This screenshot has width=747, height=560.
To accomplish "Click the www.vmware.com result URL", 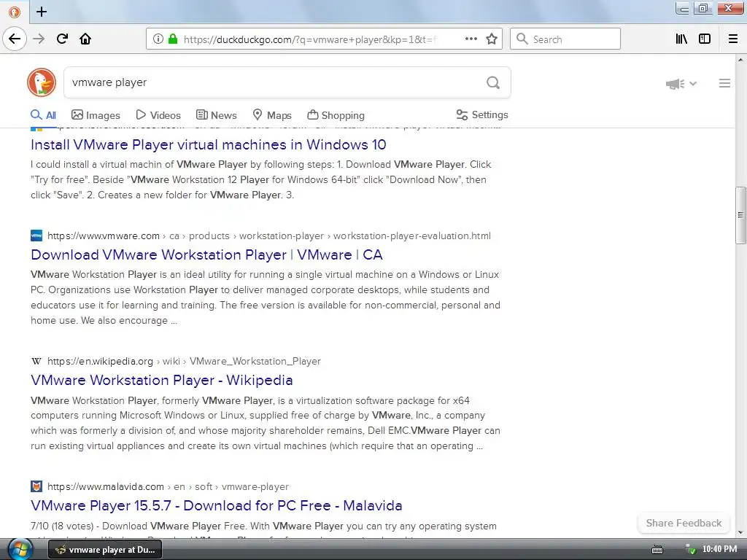I will pyautogui.click(x=104, y=236).
